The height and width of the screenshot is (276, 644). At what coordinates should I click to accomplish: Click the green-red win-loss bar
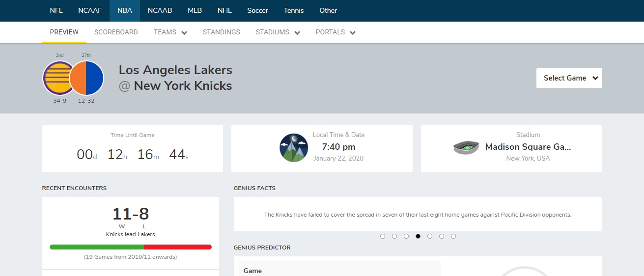131,247
